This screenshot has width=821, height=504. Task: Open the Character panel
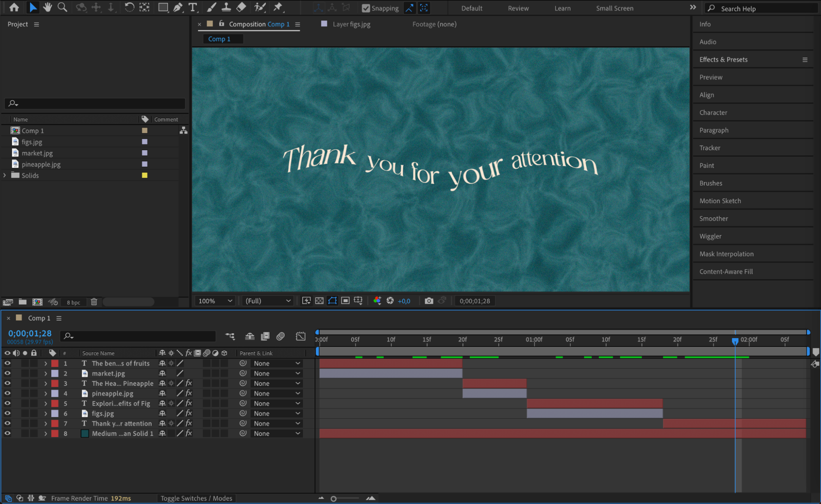tap(713, 112)
